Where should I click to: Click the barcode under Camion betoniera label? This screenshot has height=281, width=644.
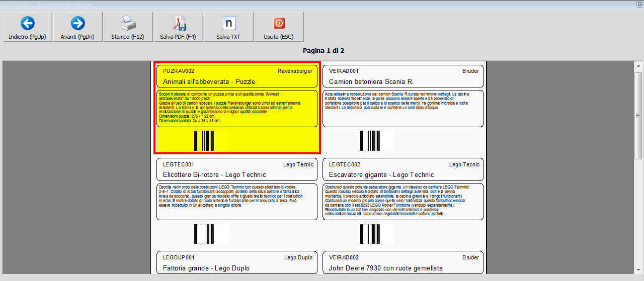pyautogui.click(x=370, y=141)
